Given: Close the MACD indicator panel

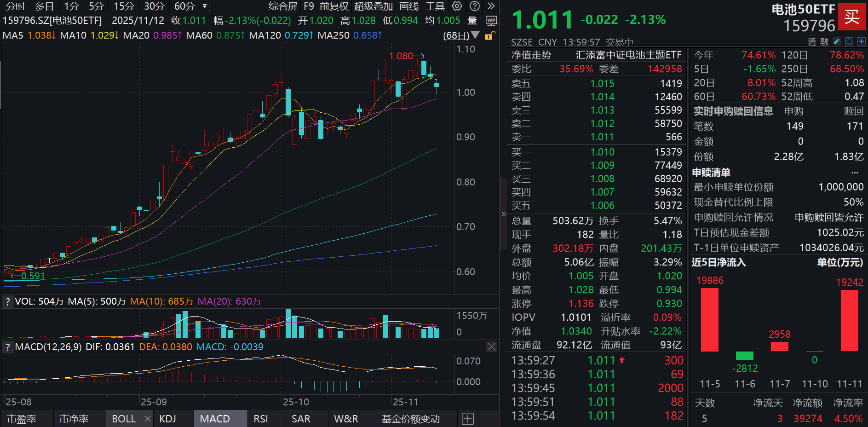Looking at the screenshot, I should click(x=491, y=346).
